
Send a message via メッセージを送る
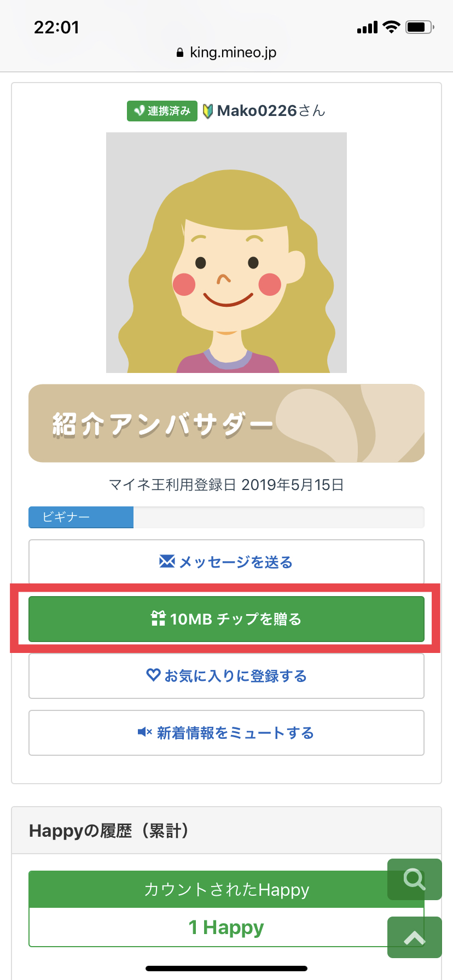[226, 562]
